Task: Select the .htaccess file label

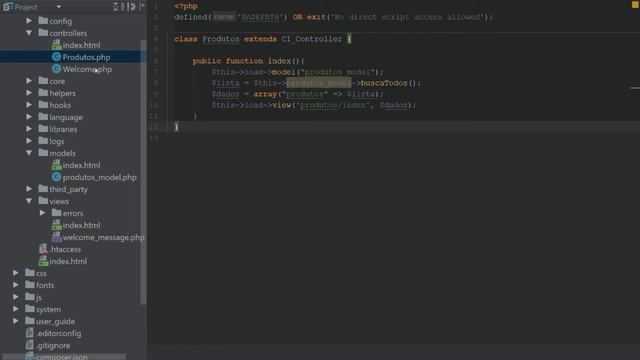Action: 65,249
